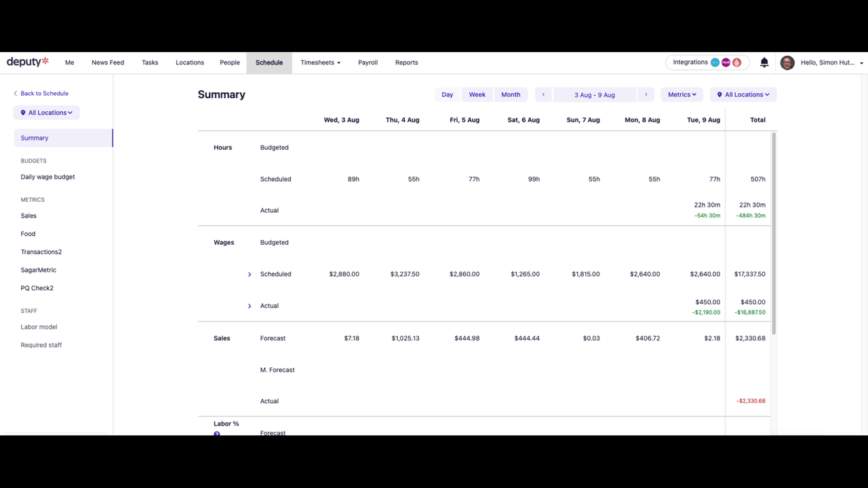Open the Me menu item
The image size is (868, 488).
click(x=69, y=62)
